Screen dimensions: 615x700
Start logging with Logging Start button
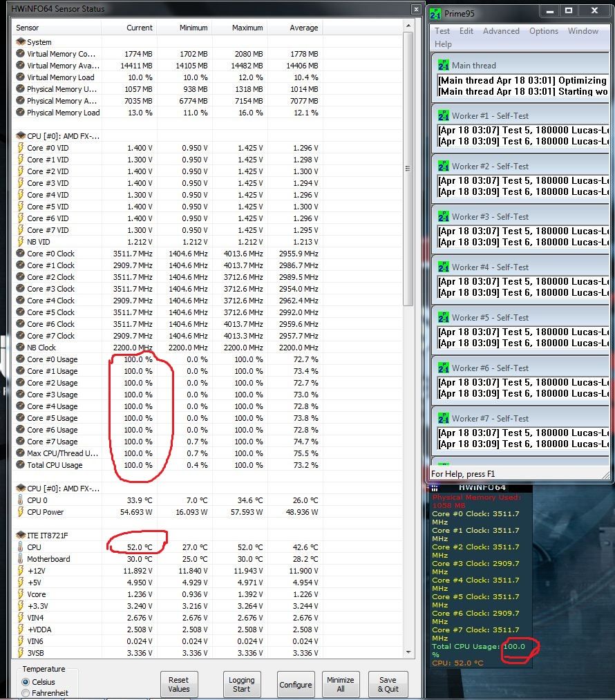(241, 684)
